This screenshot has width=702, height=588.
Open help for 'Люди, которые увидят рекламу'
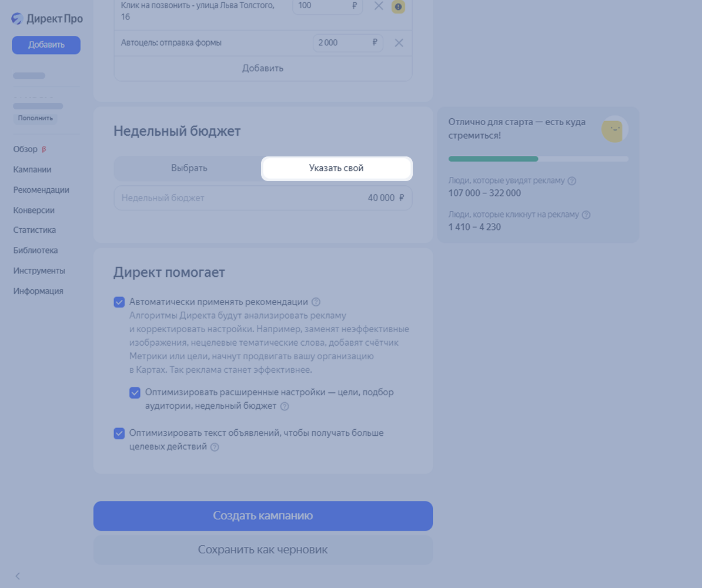click(572, 181)
